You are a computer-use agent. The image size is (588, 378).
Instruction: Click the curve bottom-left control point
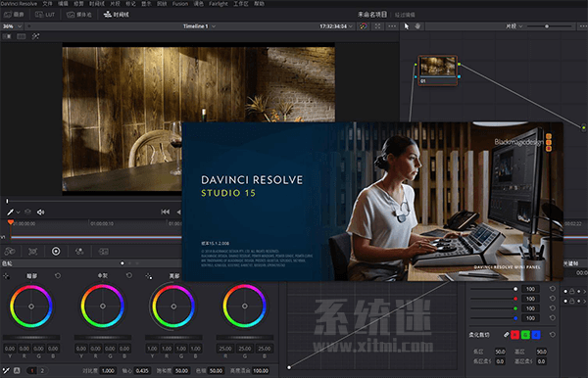(x=289, y=367)
